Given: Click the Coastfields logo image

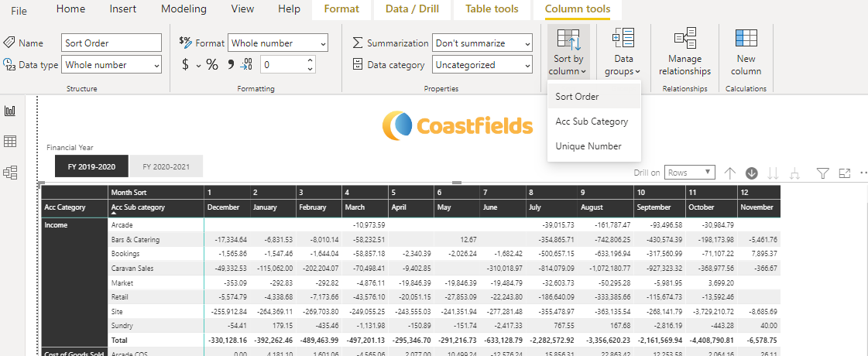Looking at the screenshot, I should (458, 125).
